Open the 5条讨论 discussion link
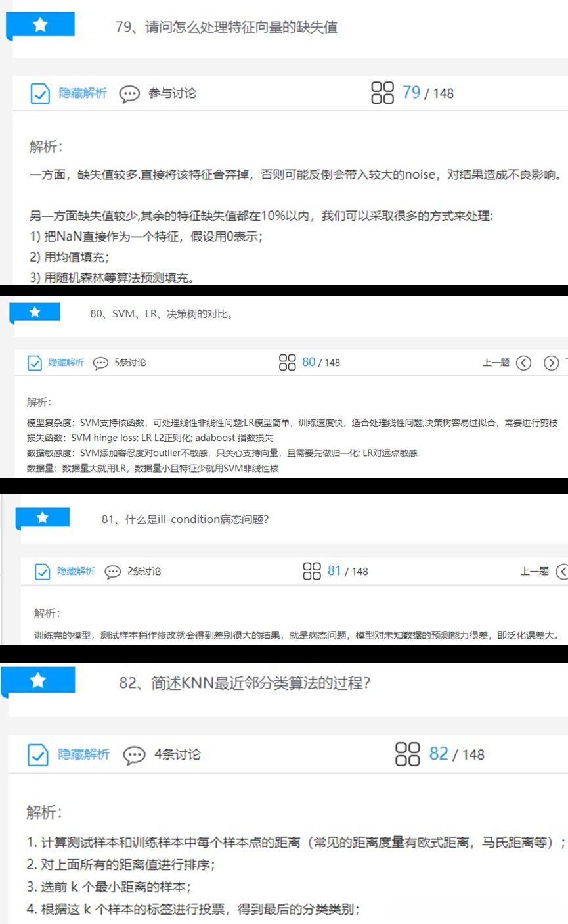Viewport: 568px width, 924px height. click(x=130, y=363)
